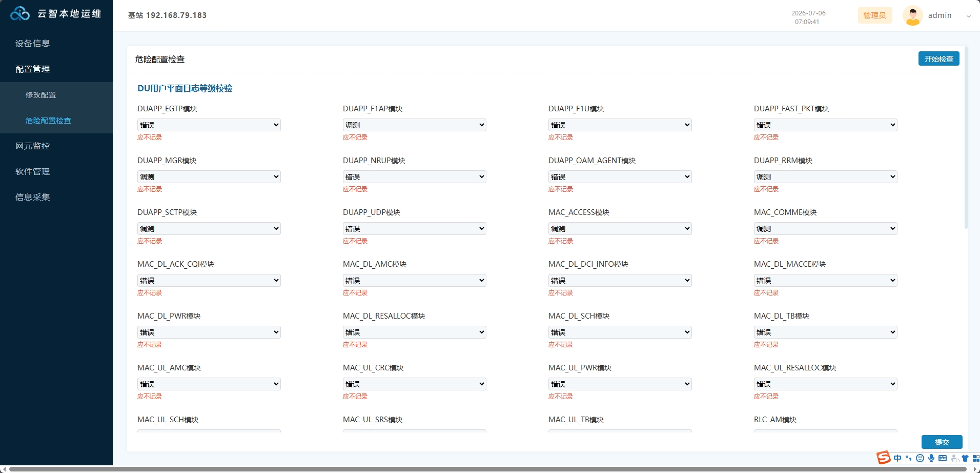Open the IME skin shirt icon
Viewport: 980px width, 473px height.
point(965,458)
